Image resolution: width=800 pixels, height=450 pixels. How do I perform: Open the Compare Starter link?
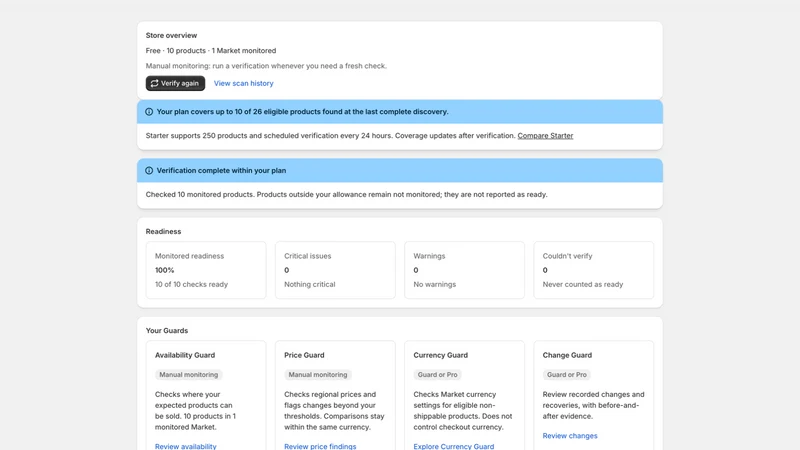coord(545,136)
